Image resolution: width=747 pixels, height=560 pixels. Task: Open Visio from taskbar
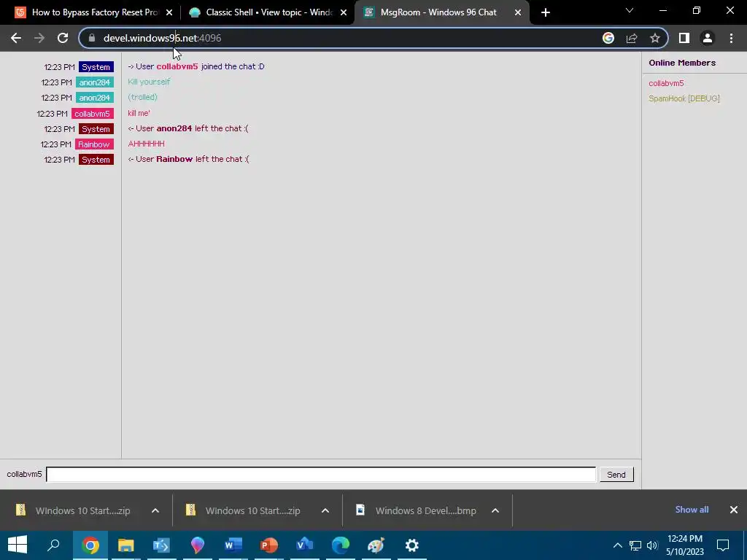(x=304, y=545)
